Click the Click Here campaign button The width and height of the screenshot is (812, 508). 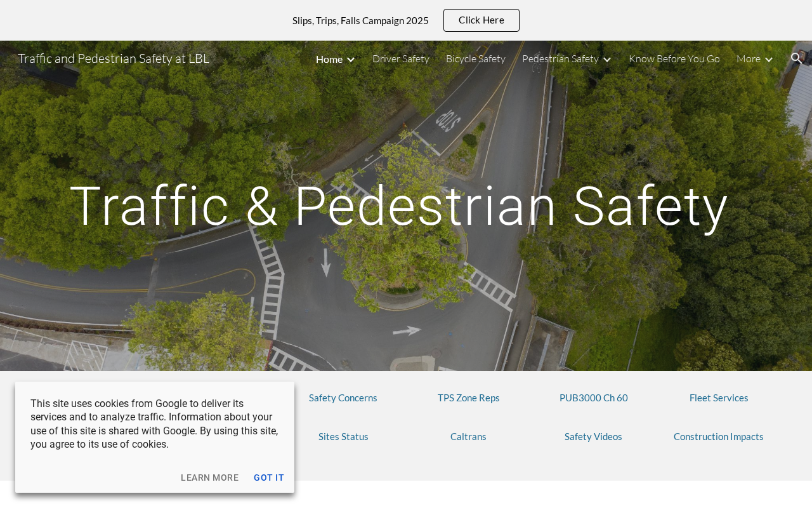tap(481, 20)
